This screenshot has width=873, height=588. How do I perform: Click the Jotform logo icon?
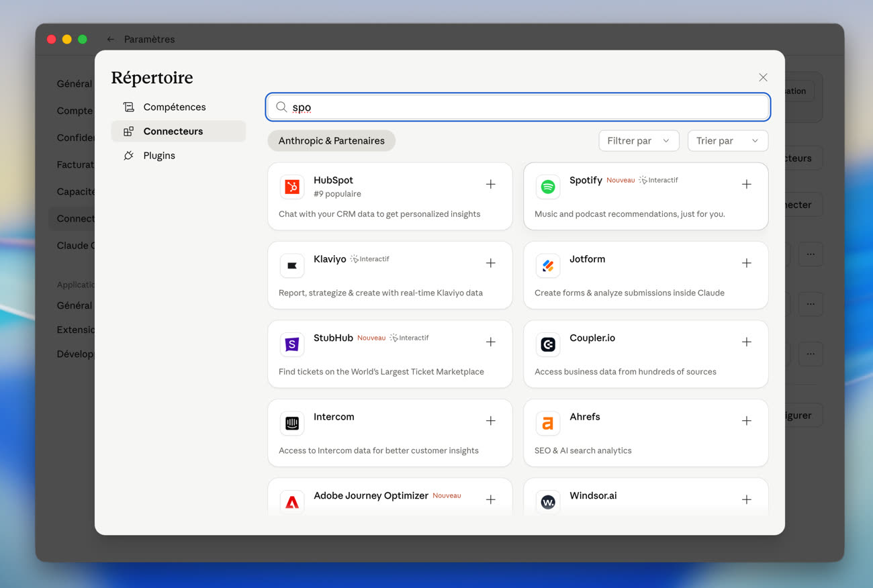pyautogui.click(x=548, y=266)
